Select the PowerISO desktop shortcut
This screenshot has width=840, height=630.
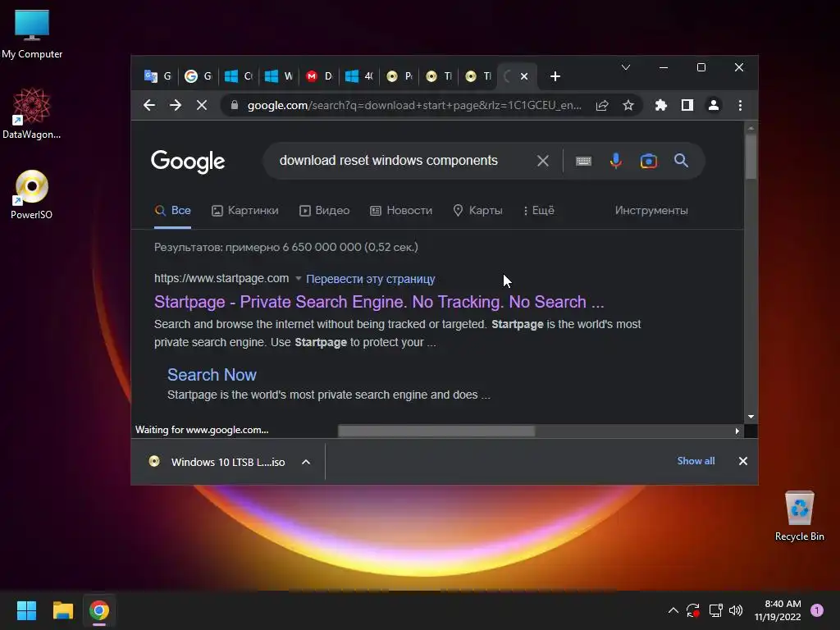(32, 194)
